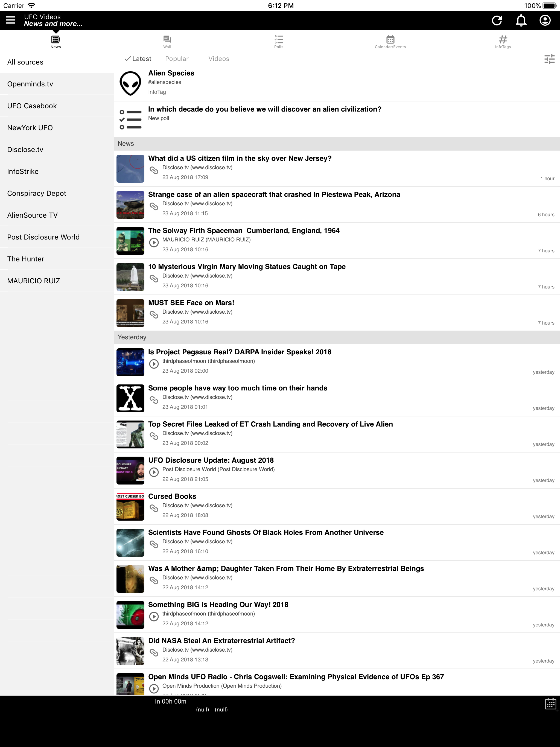The width and height of the screenshot is (560, 747).
Task: Filter by Disclose.tv source
Action: click(57, 150)
